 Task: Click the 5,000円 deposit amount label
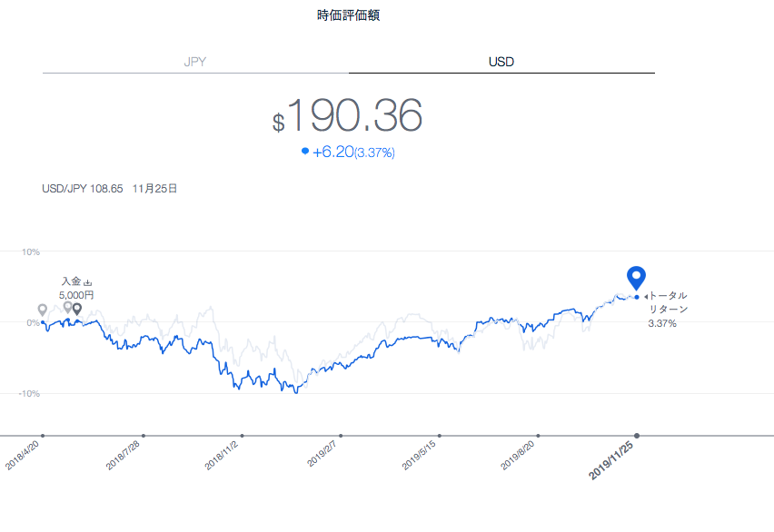(x=76, y=295)
